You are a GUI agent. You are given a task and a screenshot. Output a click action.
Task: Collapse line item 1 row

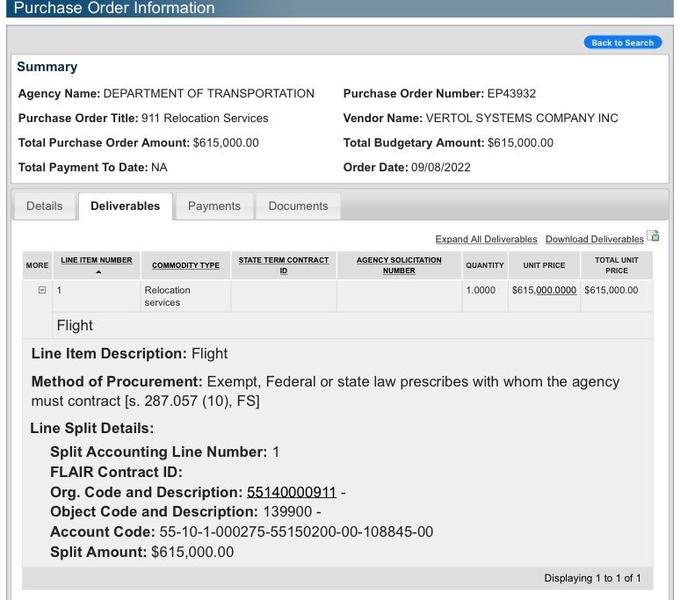click(42, 290)
